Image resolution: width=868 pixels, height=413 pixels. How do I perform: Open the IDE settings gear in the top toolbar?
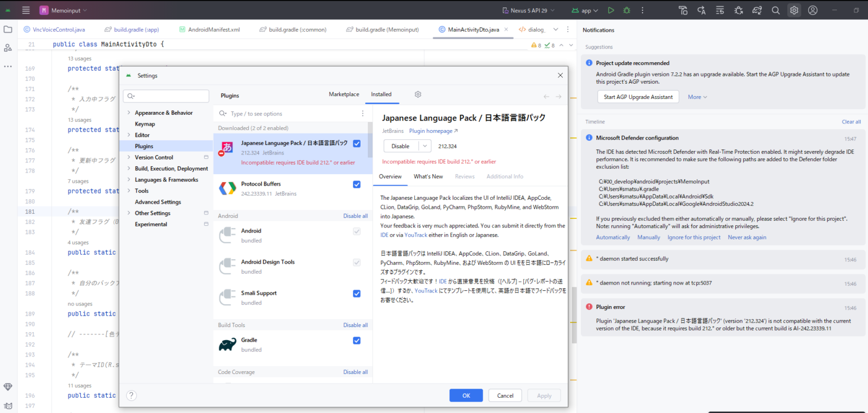[x=794, y=10]
